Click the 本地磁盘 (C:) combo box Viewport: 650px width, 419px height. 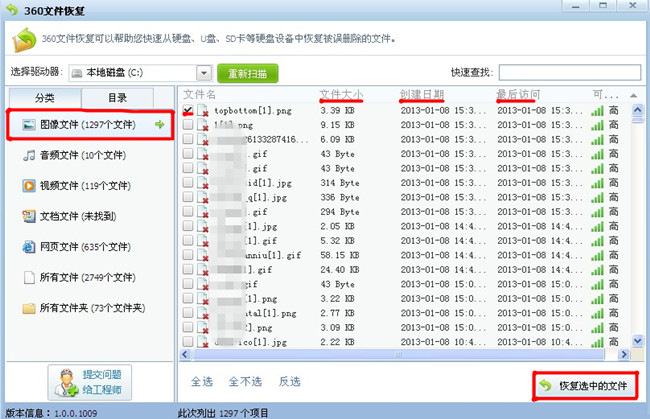coord(141,73)
